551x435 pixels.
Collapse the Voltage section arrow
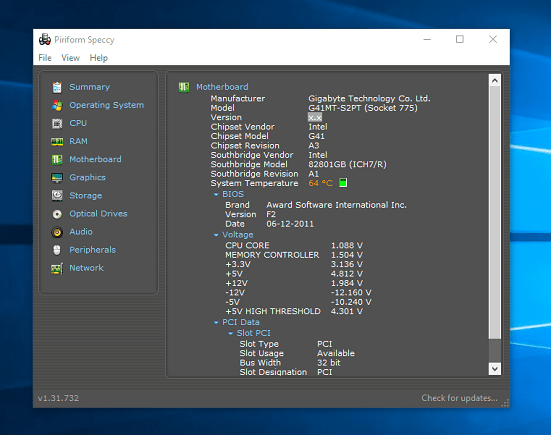click(216, 235)
